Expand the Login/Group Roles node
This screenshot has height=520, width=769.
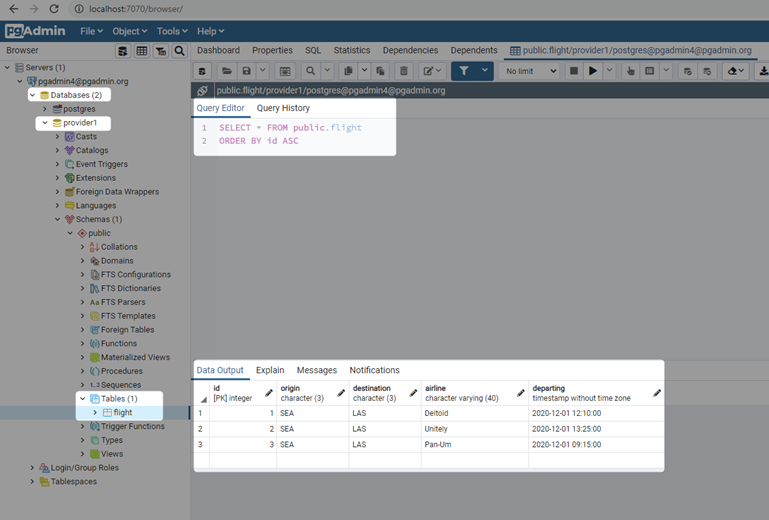coord(32,468)
